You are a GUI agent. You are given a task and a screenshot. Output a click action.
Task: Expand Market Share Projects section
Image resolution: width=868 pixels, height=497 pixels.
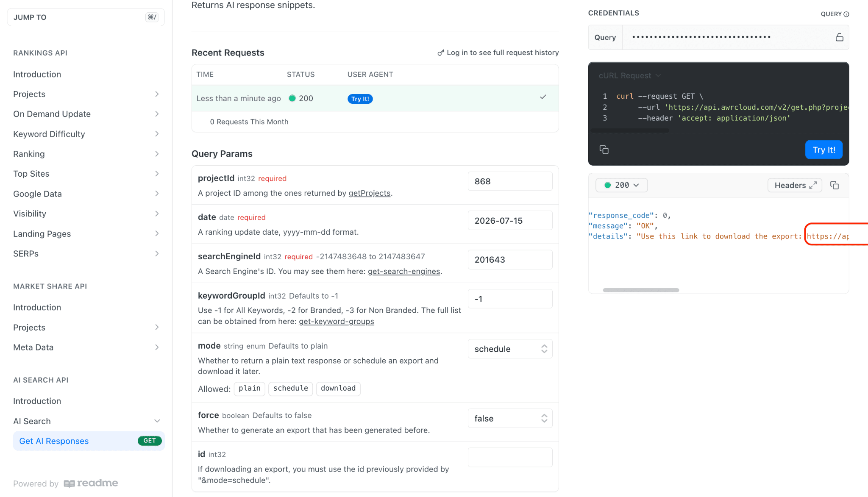tap(157, 327)
